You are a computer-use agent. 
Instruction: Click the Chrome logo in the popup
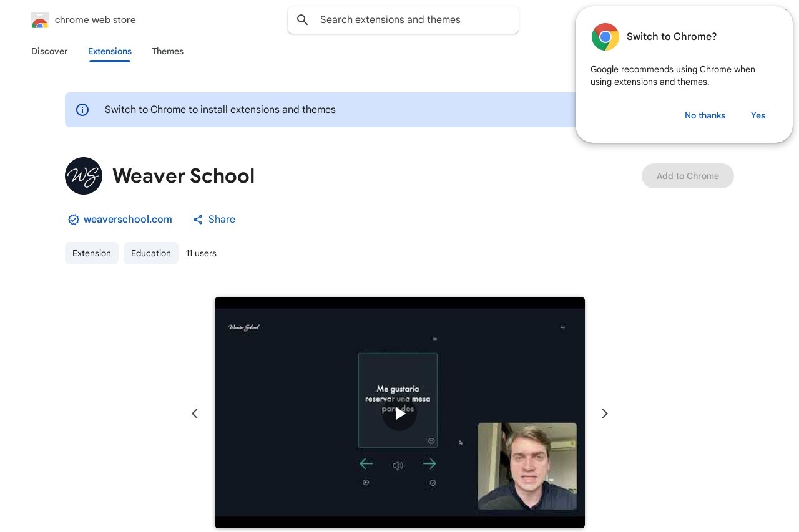point(605,37)
